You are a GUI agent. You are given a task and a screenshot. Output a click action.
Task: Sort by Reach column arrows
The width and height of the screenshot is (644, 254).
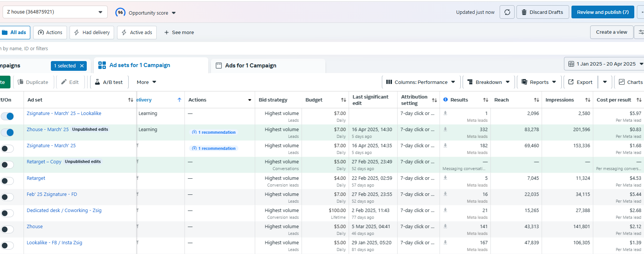(536, 100)
